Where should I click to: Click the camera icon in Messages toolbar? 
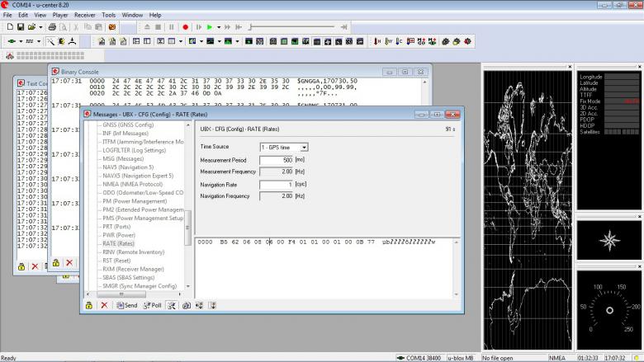coord(186,305)
